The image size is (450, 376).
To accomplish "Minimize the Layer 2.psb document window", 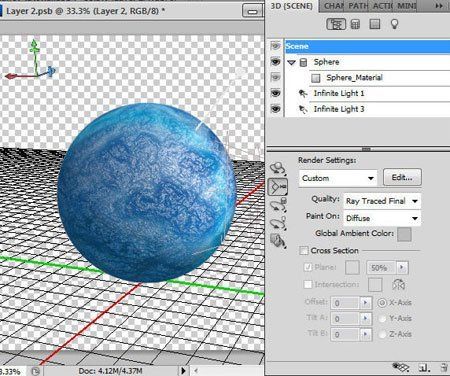I will tap(252, 11).
